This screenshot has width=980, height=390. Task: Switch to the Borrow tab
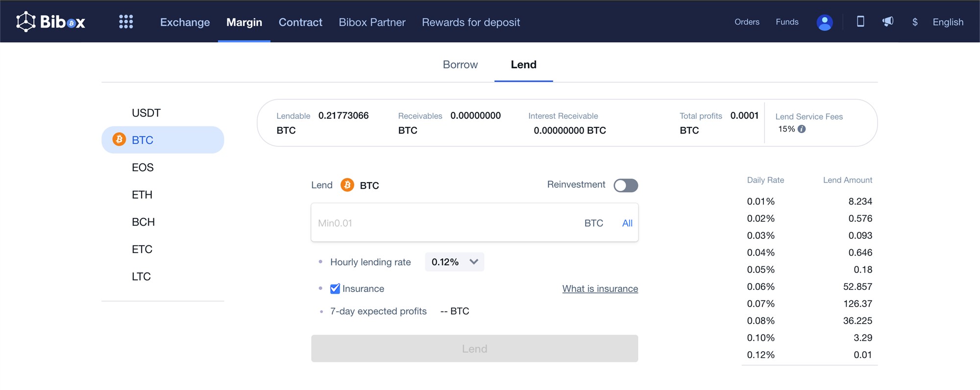click(x=460, y=65)
